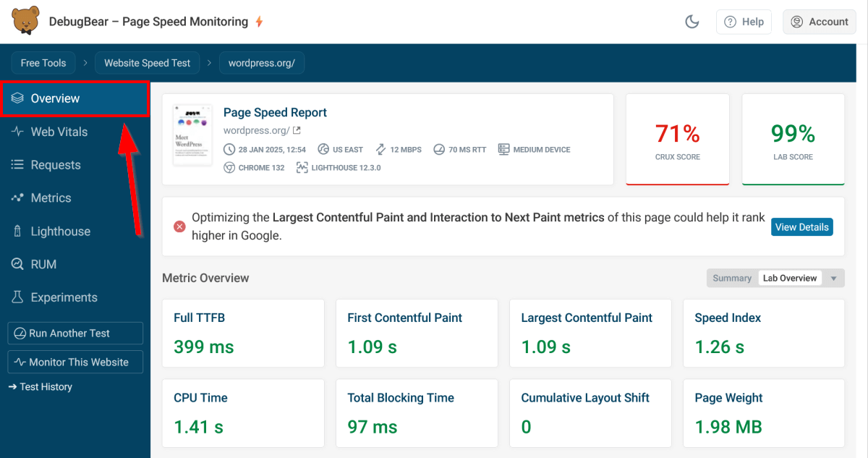Go to the Free Tools breadcrumb

pyautogui.click(x=43, y=63)
